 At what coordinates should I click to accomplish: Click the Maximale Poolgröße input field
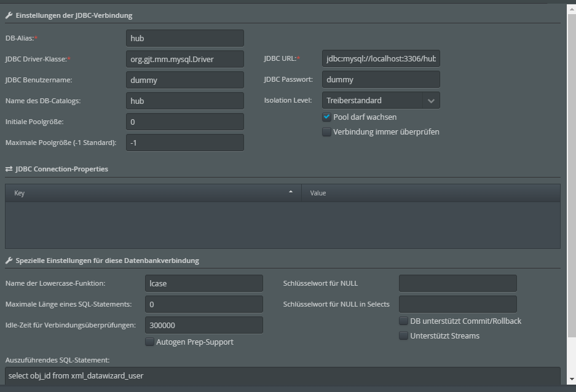tap(184, 143)
